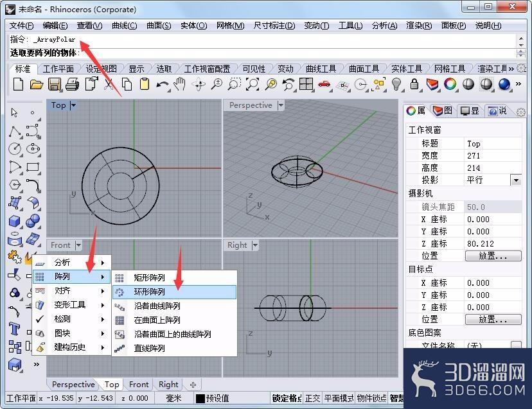Click the blue render sphere icon

pyautogui.click(x=504, y=84)
